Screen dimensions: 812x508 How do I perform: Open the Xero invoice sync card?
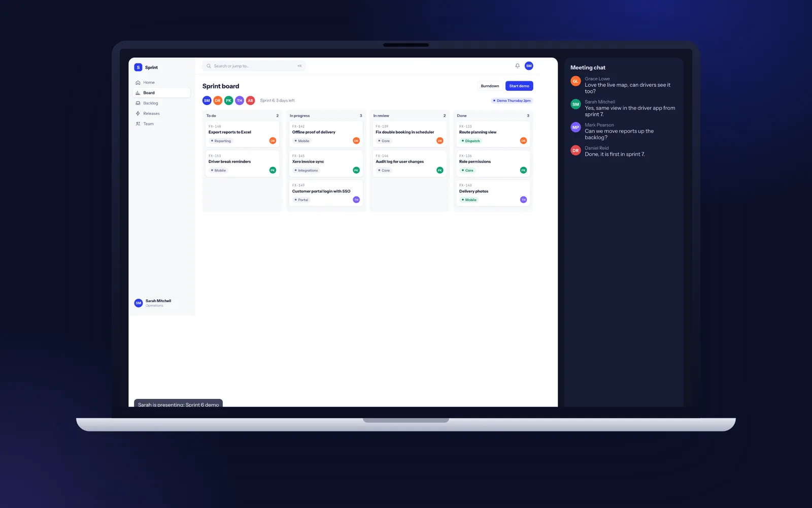tap(326, 164)
